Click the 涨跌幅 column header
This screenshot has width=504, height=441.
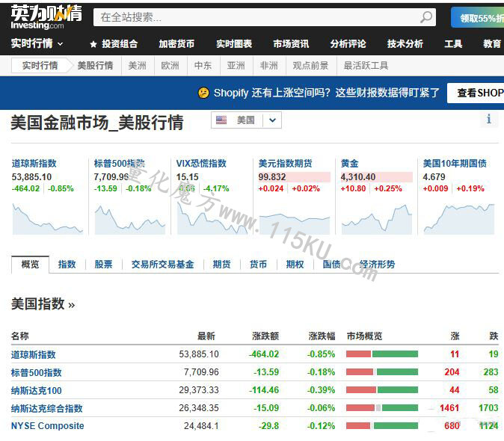click(x=322, y=336)
